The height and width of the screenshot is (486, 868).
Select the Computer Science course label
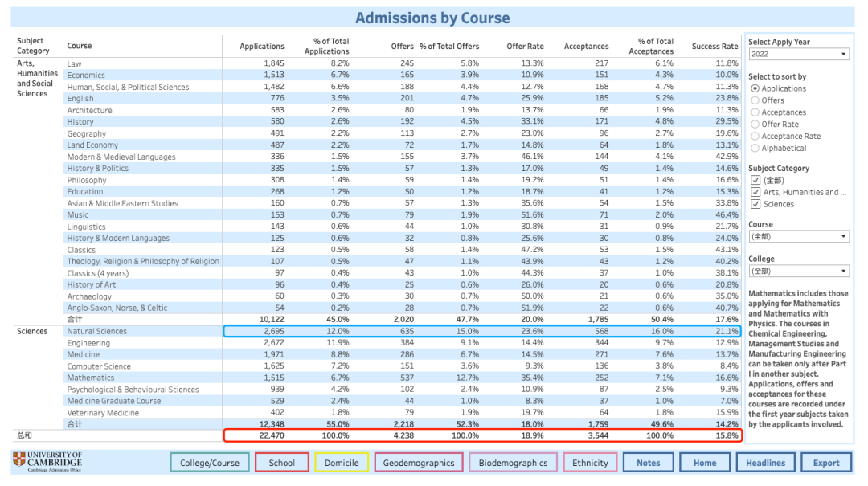click(99, 366)
